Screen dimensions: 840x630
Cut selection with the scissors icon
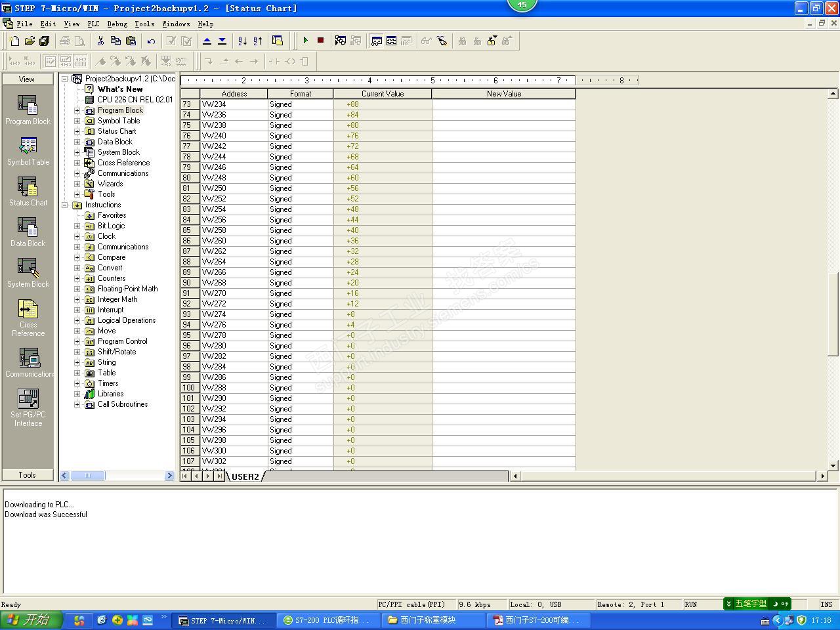[100, 41]
